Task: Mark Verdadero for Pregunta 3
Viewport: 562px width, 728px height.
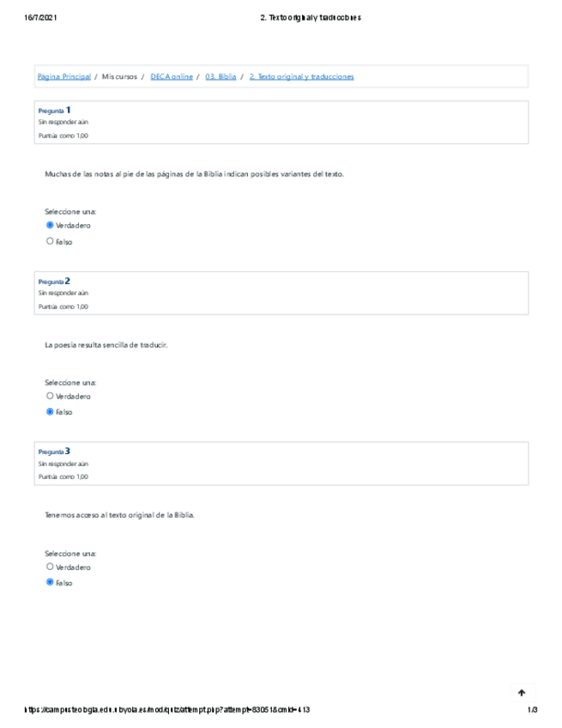Action: 50,567
